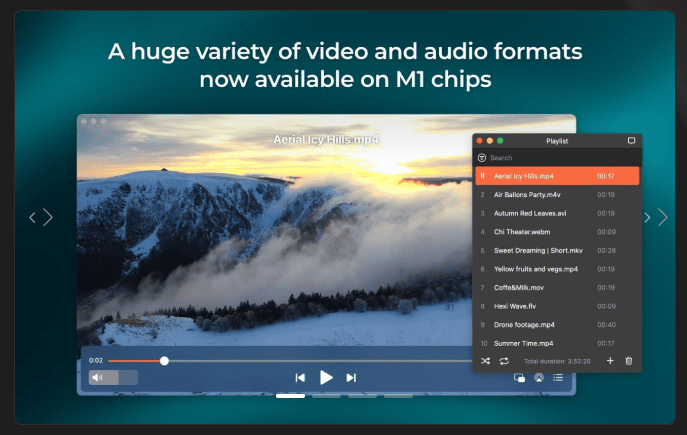Viewport: 687px width, 435px height.
Task: Select the second carousel page indicator
Action: [x=326, y=396]
